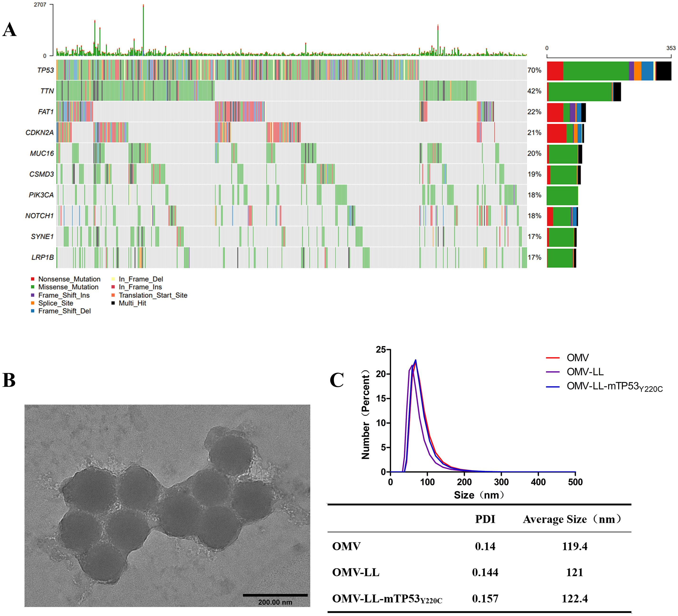Click the TP53 gene label
The width and height of the screenshot is (678, 616).
pos(45,70)
